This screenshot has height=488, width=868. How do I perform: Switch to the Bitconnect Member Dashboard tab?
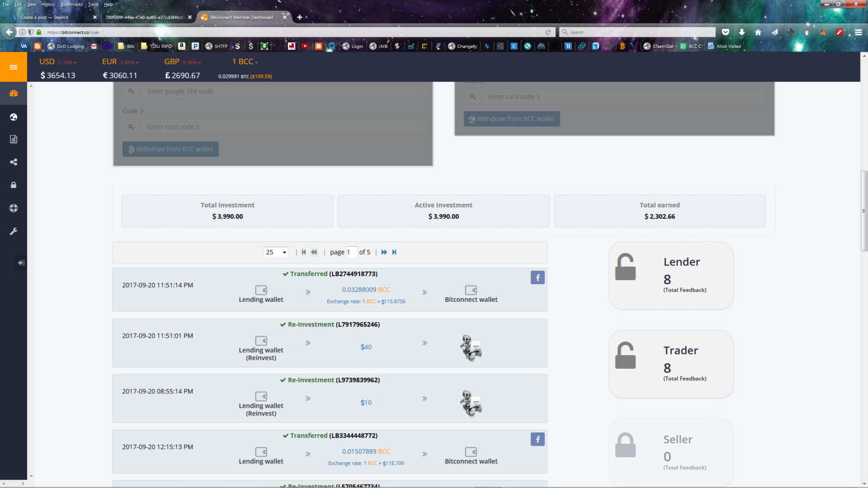[x=243, y=17]
